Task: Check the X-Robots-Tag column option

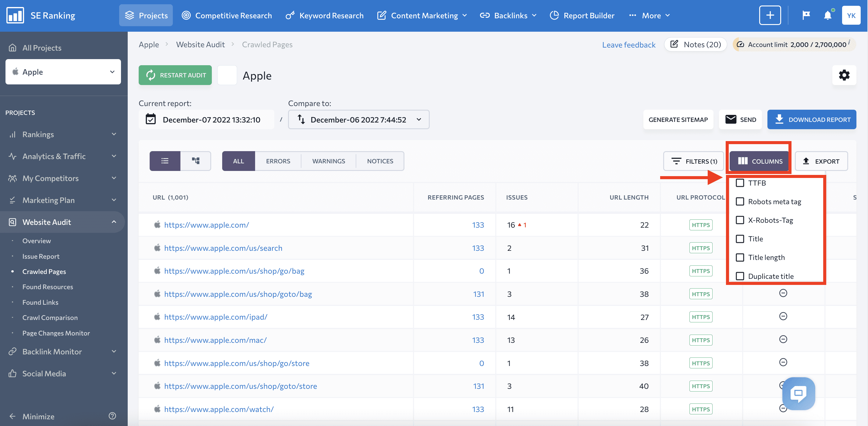Action: coord(740,220)
